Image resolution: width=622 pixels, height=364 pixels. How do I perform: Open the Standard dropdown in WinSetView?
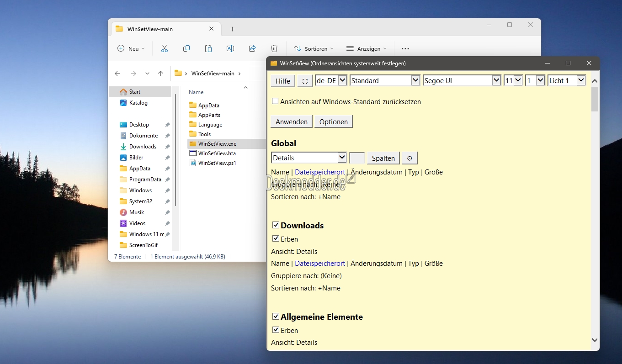click(385, 80)
